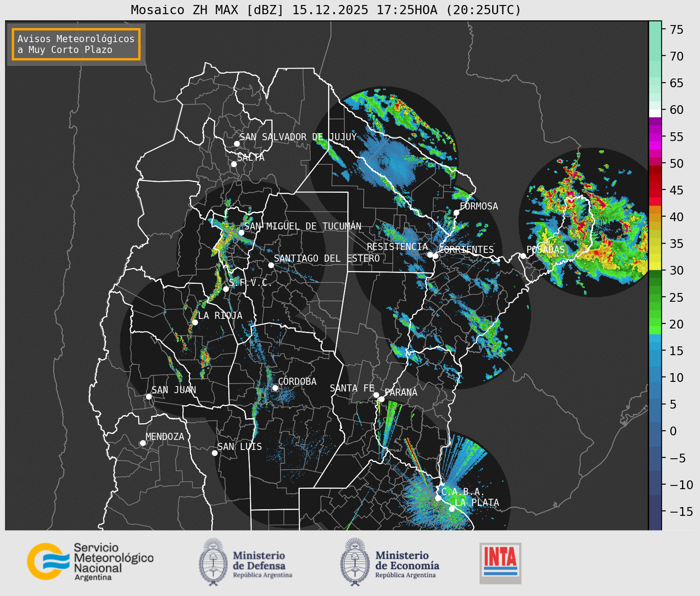Select the San Miguel de Tucumán marker
Viewport: 700px width, 596px height.
pyautogui.click(x=241, y=232)
